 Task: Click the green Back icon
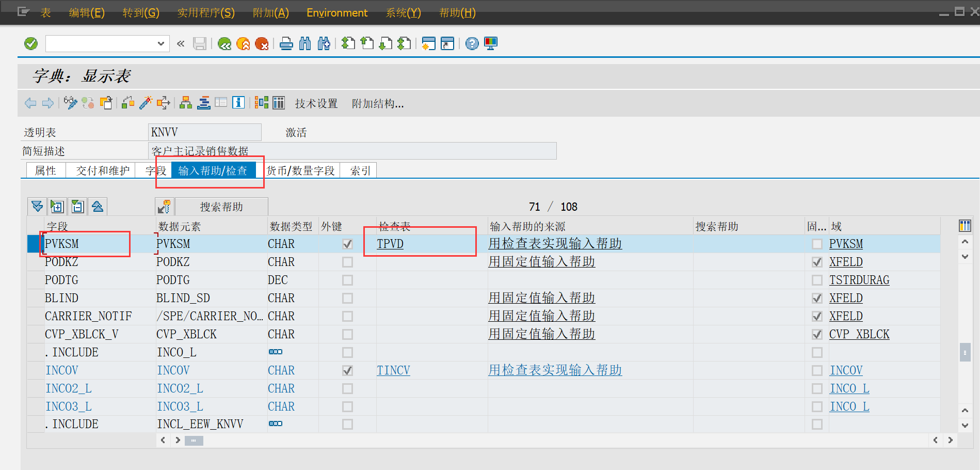click(224, 44)
